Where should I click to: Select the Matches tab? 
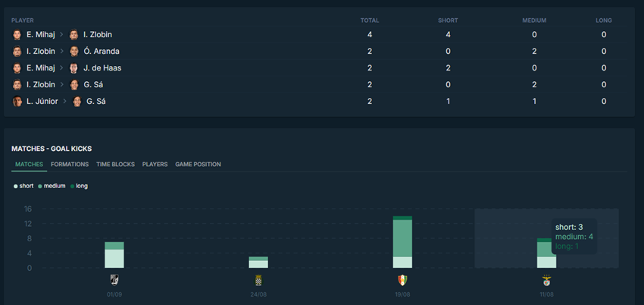(29, 164)
